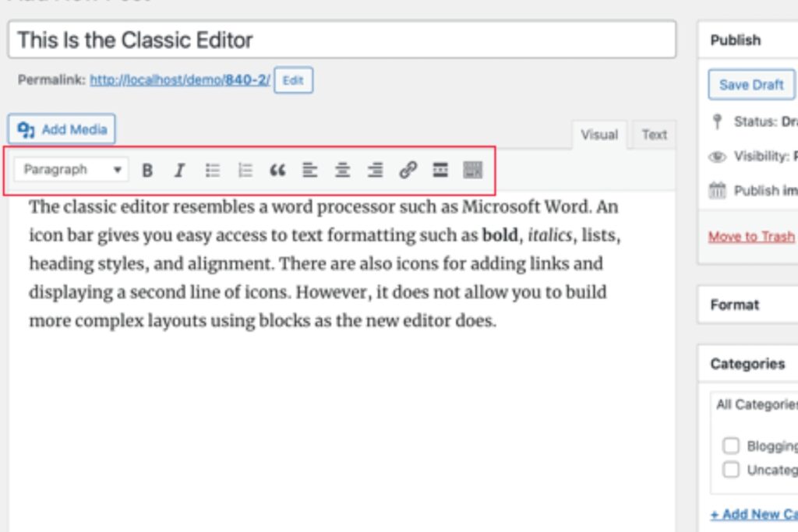Viewport: 798px width, 532px height.
Task: Add a blockquote to the post
Action: click(278, 169)
